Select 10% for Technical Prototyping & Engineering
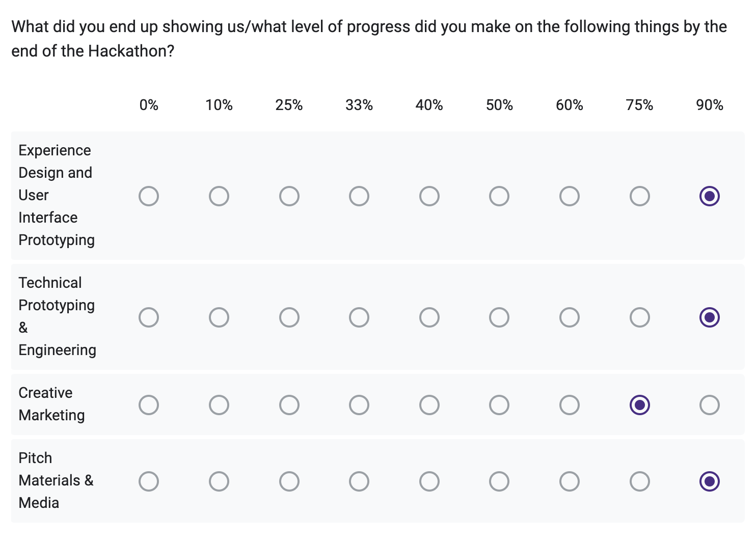Image resolution: width=756 pixels, height=541 pixels. tap(219, 317)
